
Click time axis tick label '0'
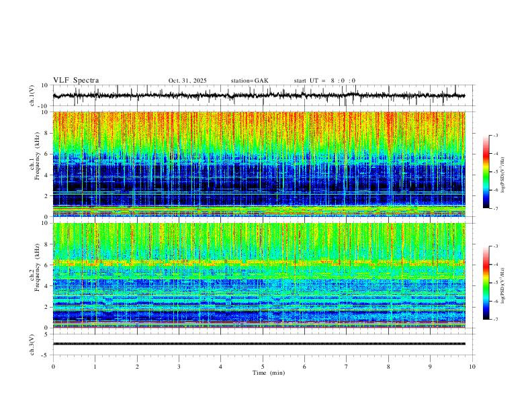coord(53,367)
